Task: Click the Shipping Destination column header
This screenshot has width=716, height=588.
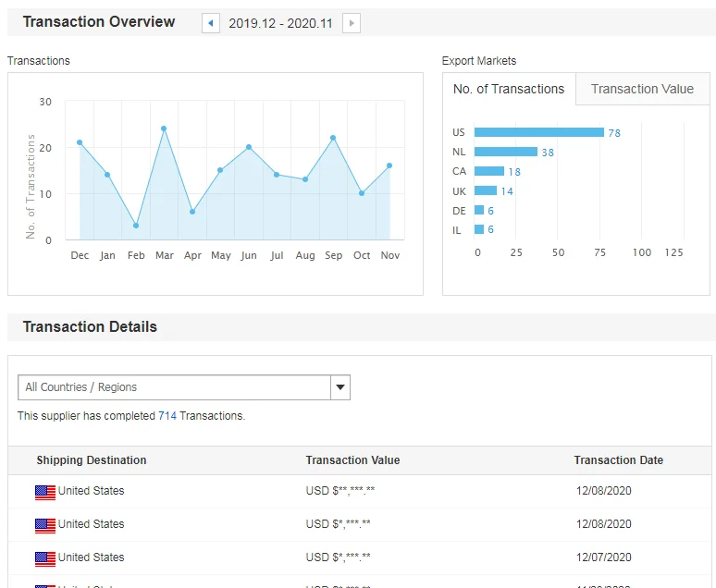Action: (x=92, y=460)
